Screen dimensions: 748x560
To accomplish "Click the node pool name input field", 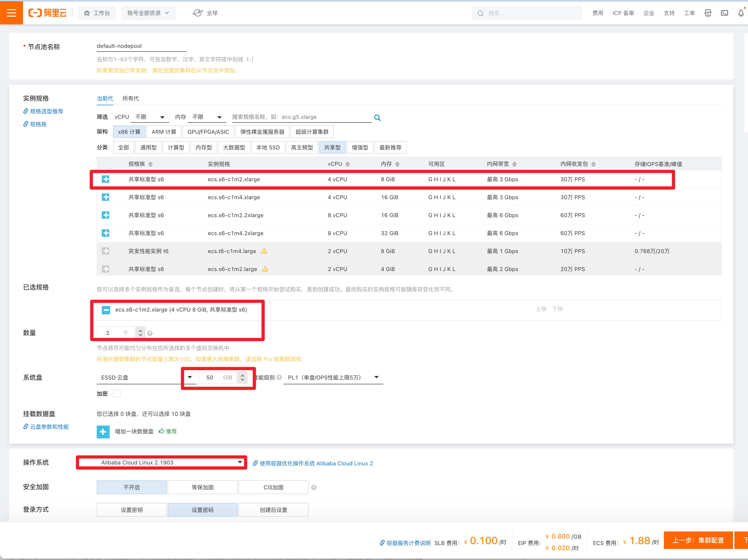I will click(141, 46).
